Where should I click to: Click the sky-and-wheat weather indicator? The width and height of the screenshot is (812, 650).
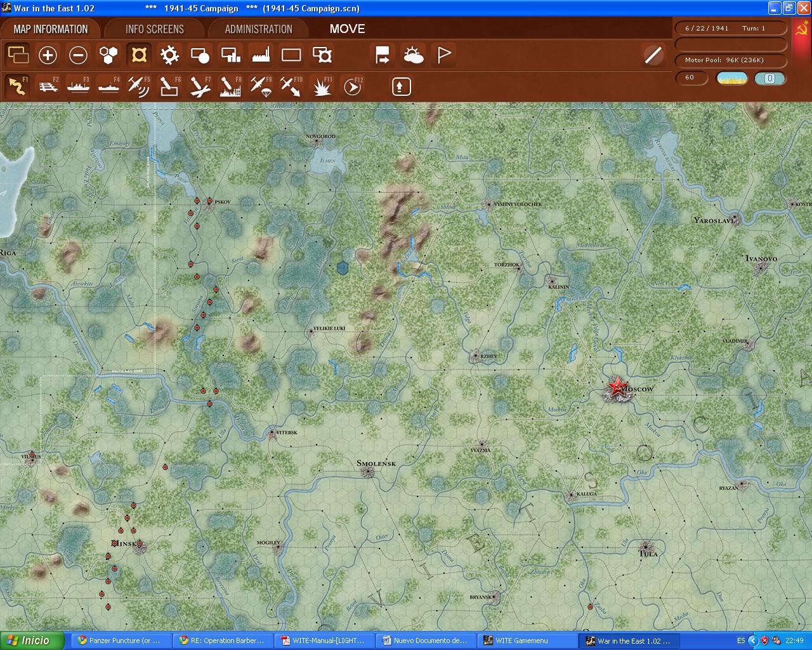click(x=731, y=78)
